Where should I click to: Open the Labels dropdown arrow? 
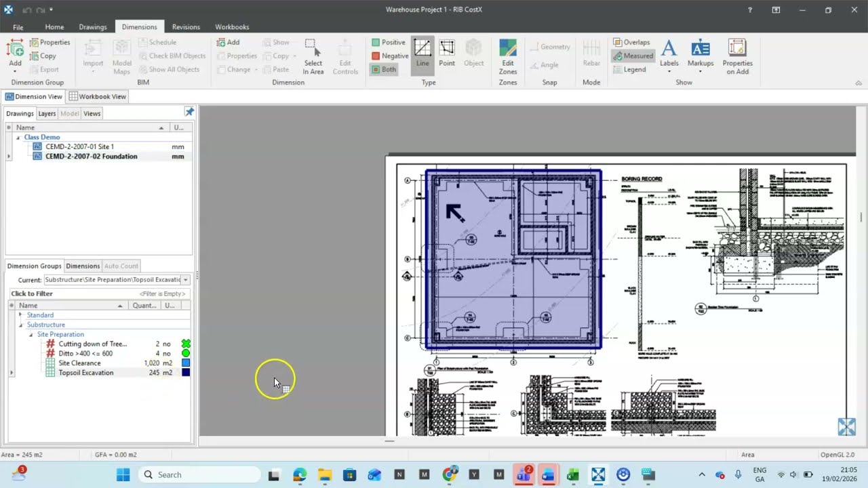coord(669,71)
